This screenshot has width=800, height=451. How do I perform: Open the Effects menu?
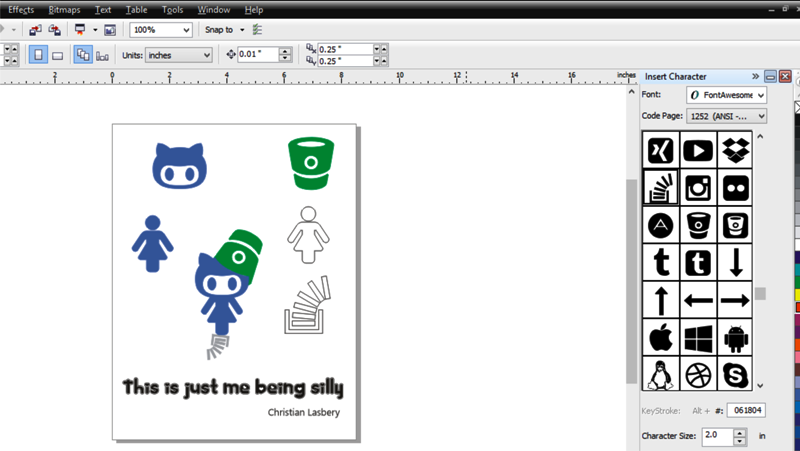click(x=21, y=10)
